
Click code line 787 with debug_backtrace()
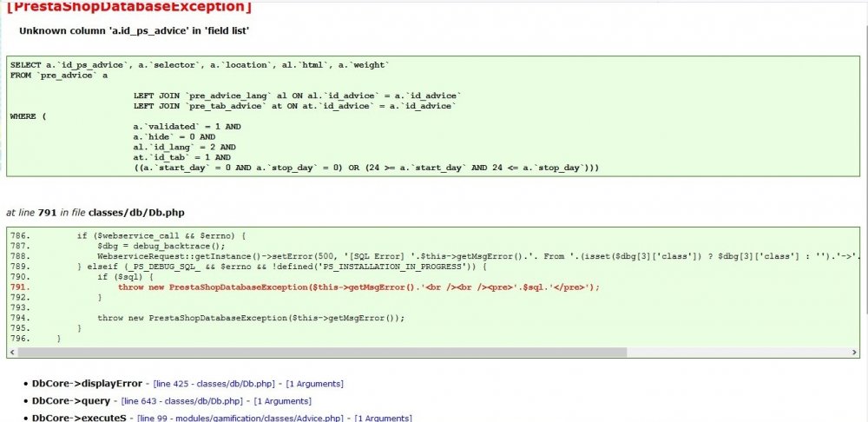pos(161,246)
